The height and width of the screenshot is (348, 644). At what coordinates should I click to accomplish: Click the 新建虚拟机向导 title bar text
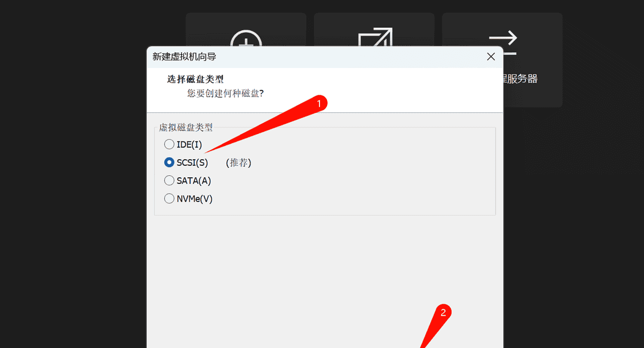[185, 57]
